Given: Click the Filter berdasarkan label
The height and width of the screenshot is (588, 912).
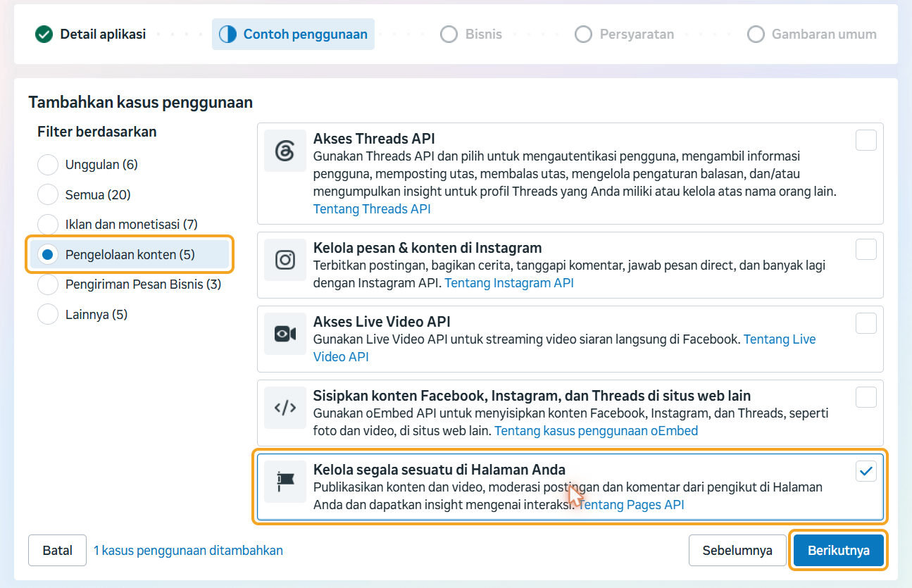Looking at the screenshot, I should point(97,132).
